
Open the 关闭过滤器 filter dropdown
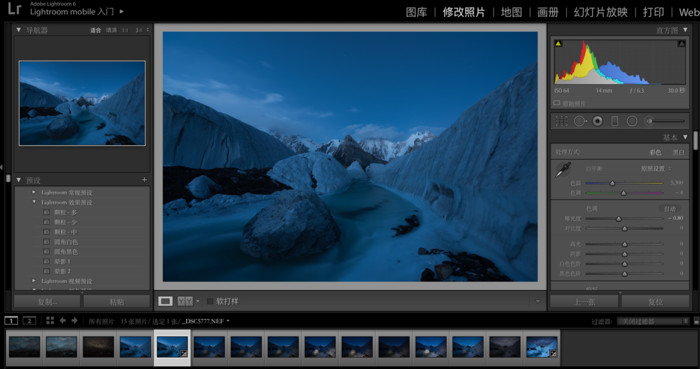654,321
